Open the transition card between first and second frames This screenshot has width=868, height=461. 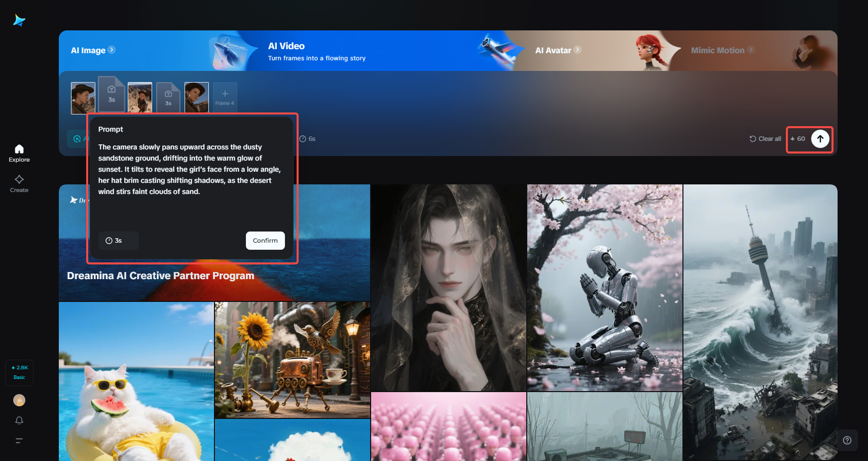[x=112, y=94]
